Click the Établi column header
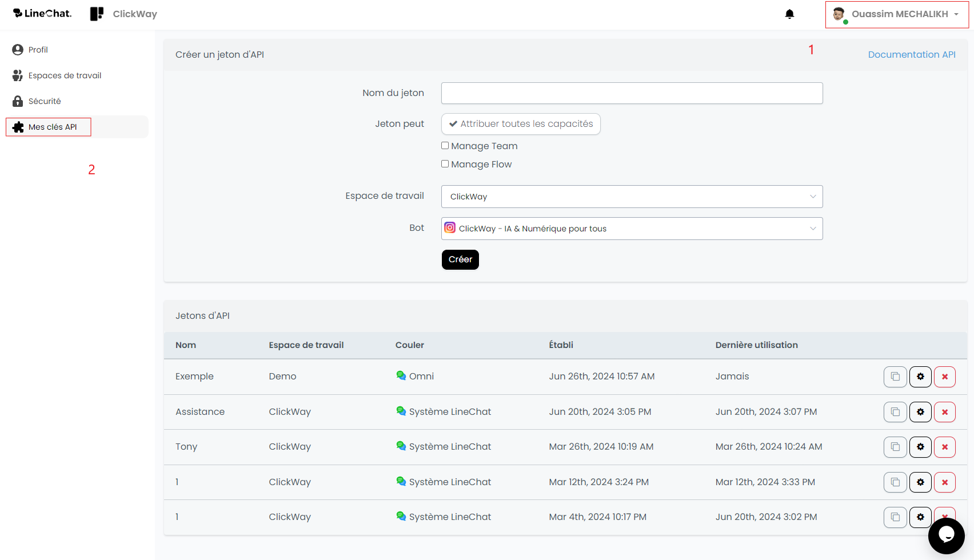The height and width of the screenshot is (560, 974). tap(561, 345)
